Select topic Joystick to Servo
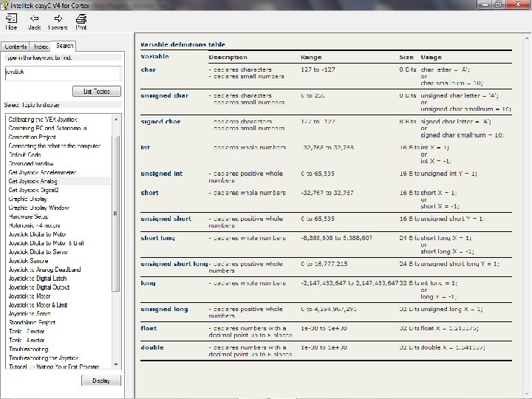The width and height of the screenshot is (532, 399). [x=30, y=313]
